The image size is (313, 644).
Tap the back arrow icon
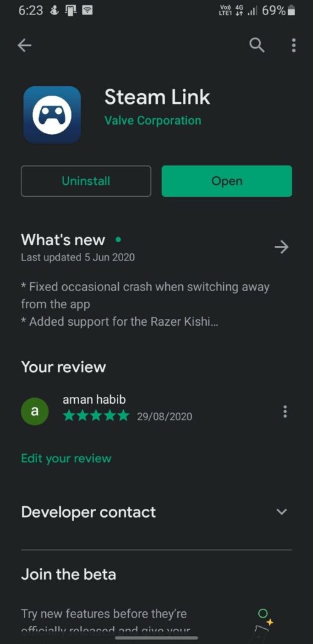pos(25,45)
